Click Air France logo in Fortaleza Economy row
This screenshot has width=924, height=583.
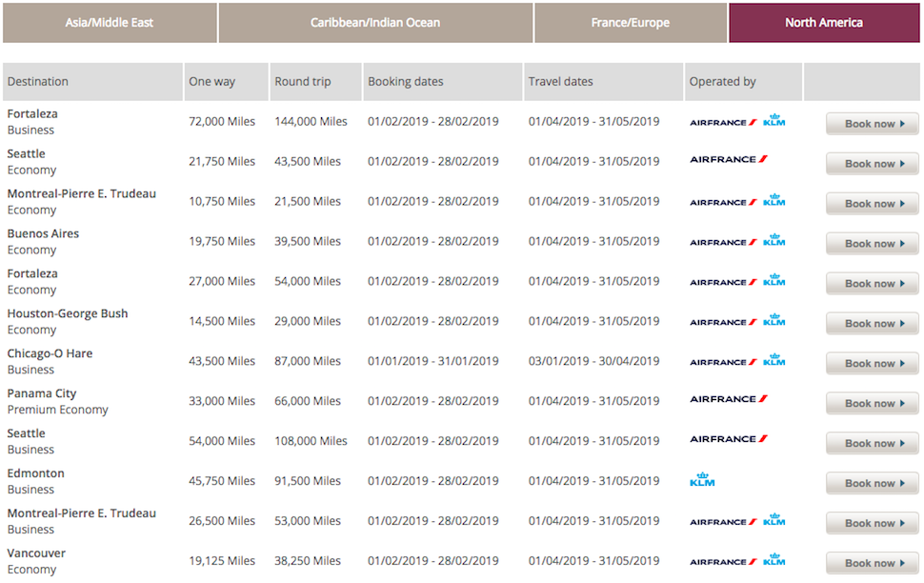coord(723,282)
